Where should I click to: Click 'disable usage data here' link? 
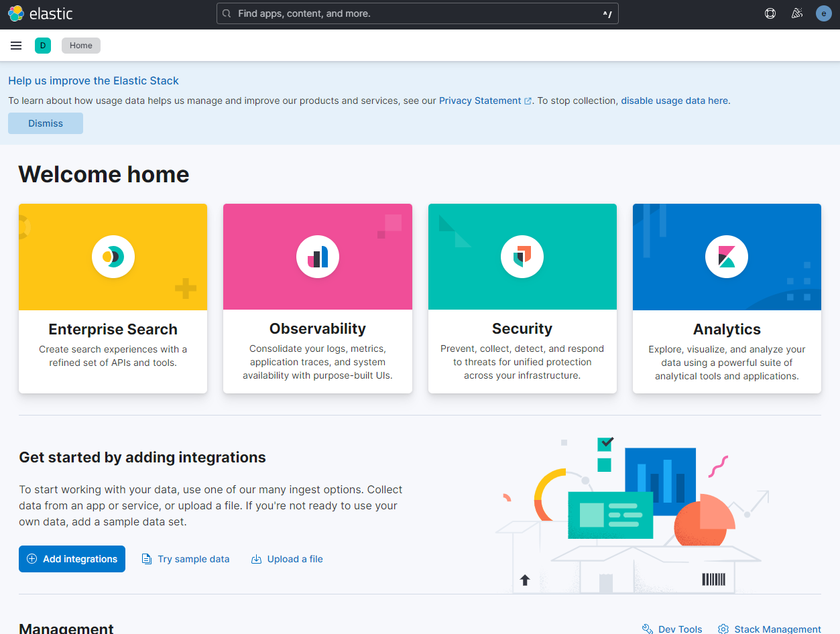674,101
